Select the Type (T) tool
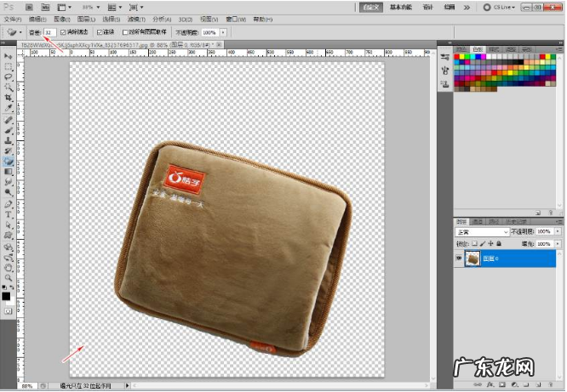 [x=9, y=214]
